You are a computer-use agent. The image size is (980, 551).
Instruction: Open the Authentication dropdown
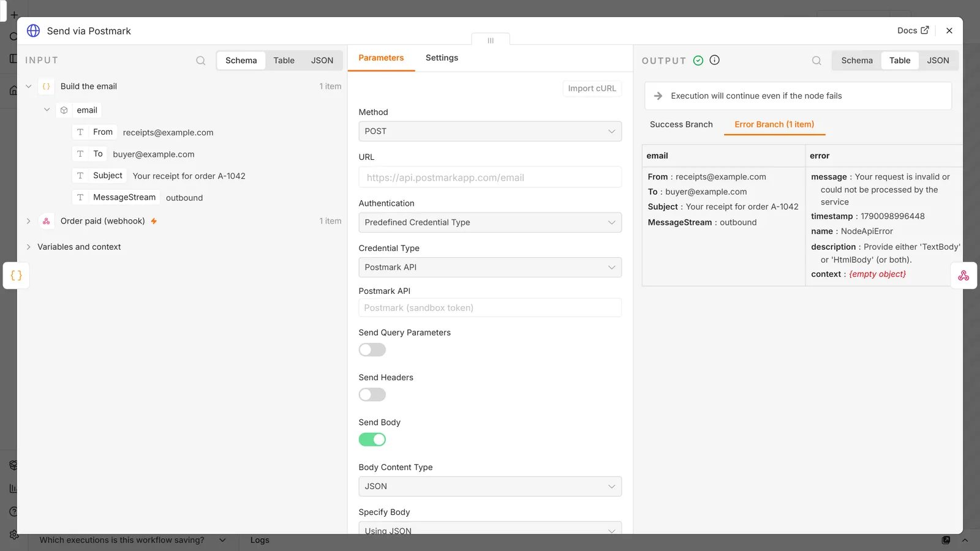click(x=490, y=222)
